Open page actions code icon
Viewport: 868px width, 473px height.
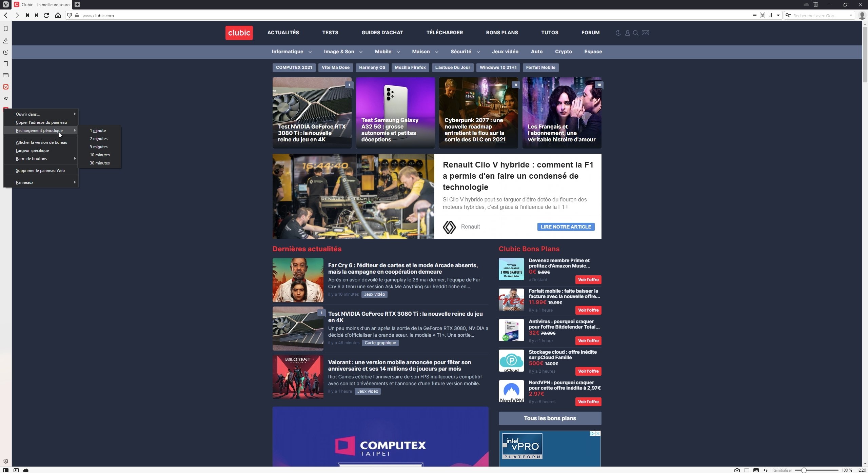click(x=766, y=470)
